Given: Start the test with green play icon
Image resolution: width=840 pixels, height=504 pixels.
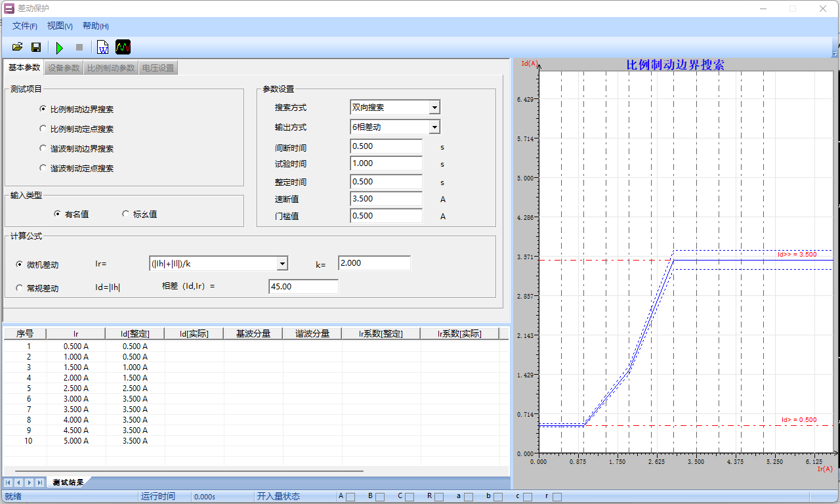Looking at the screenshot, I should click(60, 47).
